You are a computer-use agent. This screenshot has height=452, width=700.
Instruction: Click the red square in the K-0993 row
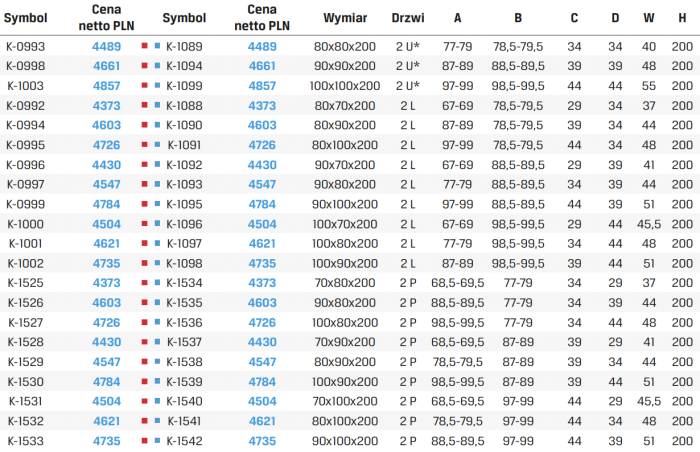[144, 46]
